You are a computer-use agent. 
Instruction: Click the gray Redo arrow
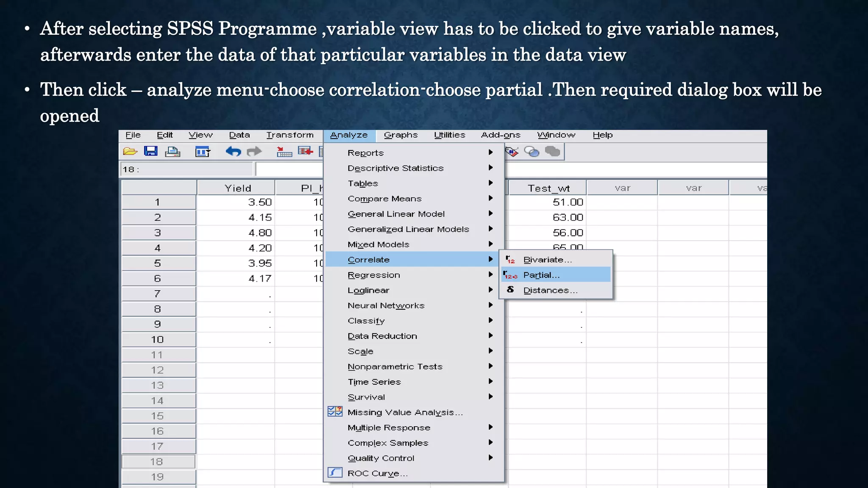point(254,151)
